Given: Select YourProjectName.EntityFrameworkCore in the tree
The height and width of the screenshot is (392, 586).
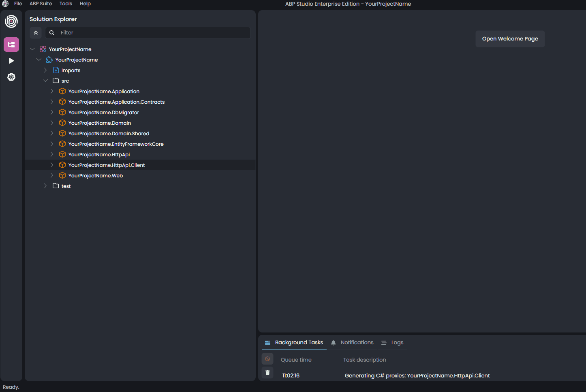Looking at the screenshot, I should coord(116,144).
